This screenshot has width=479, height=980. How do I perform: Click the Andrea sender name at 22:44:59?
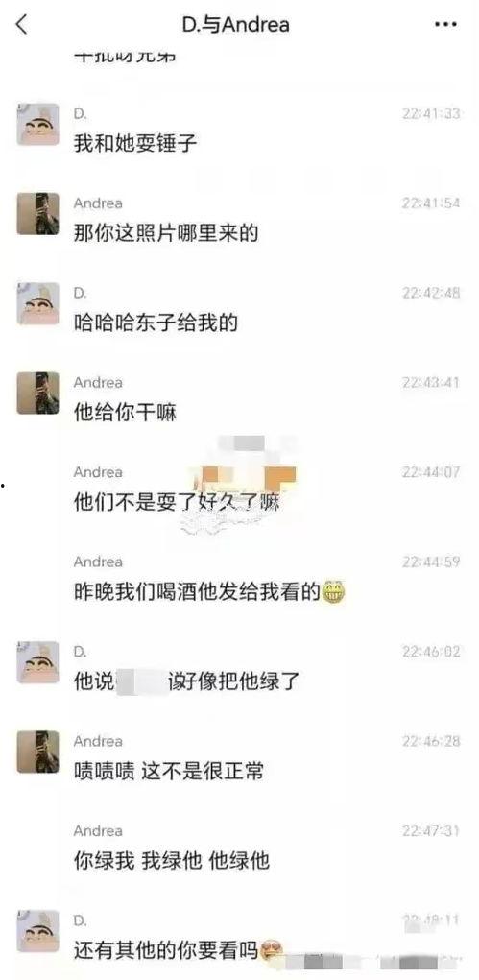tap(98, 562)
